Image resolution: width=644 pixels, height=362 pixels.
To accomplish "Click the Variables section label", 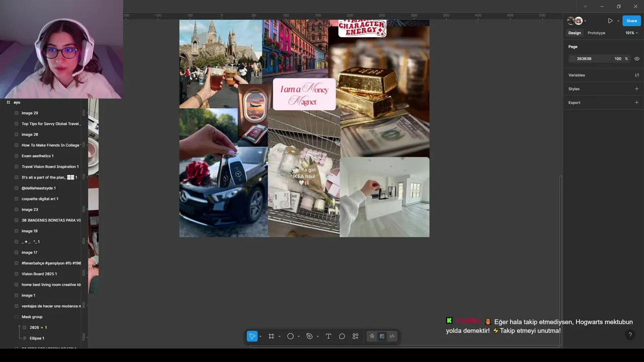I will click(x=577, y=75).
